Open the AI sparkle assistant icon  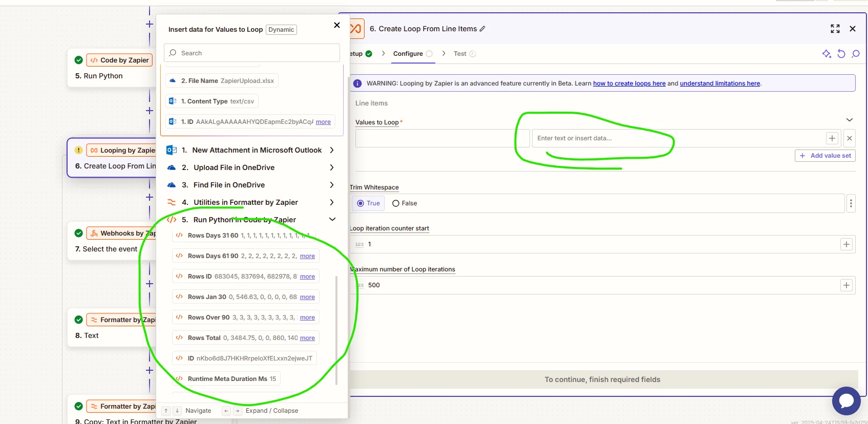coord(827,54)
